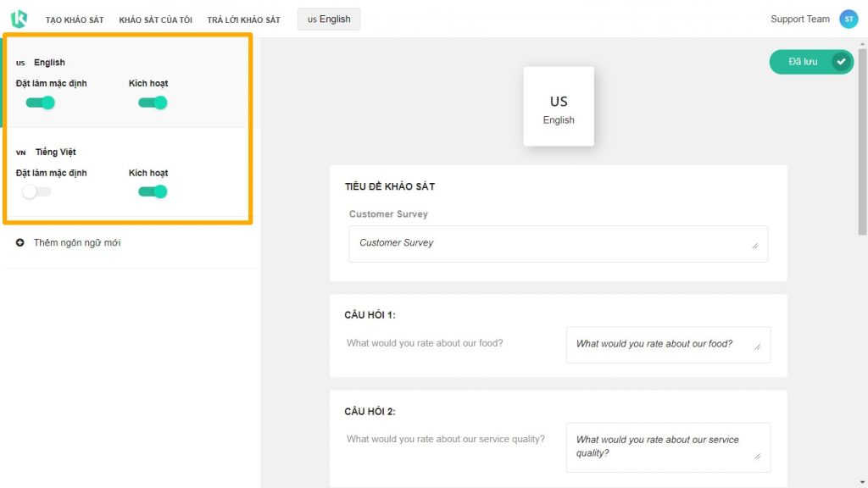868x488 pixels.
Task: Edit question 1 food translation field
Action: 668,345
